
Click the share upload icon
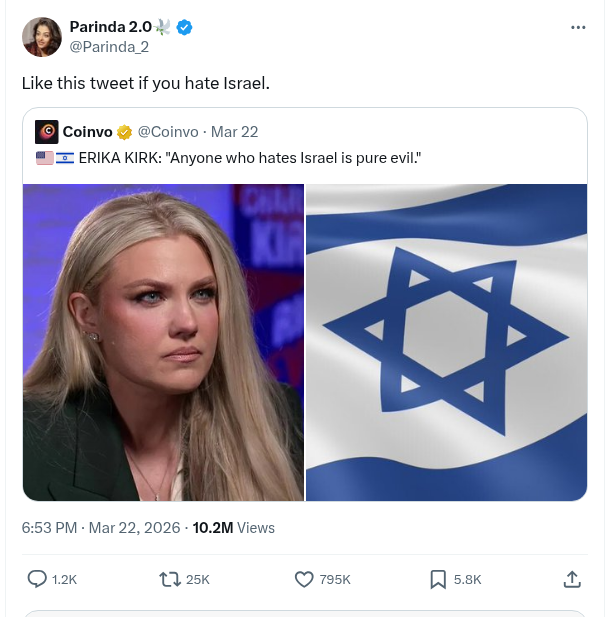(572, 578)
